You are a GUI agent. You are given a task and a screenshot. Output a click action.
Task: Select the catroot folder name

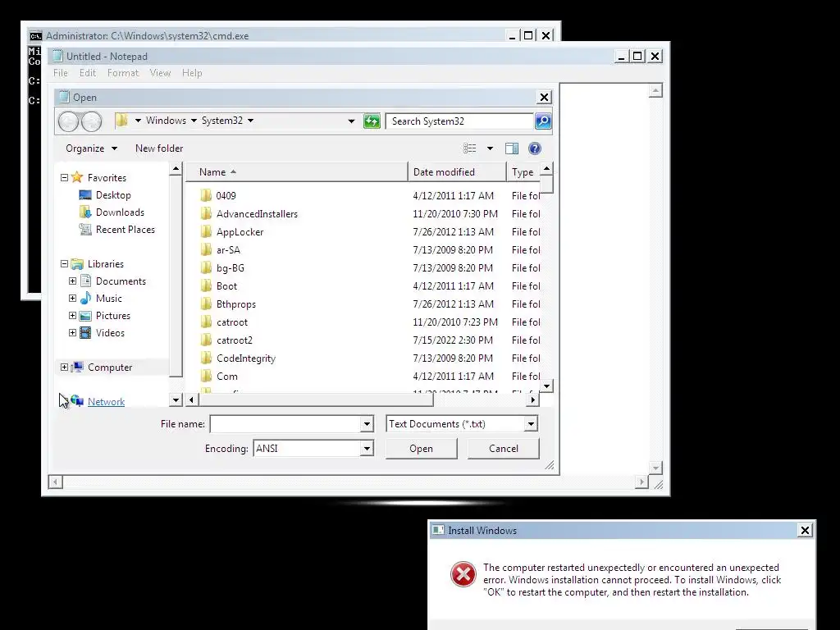pos(232,322)
